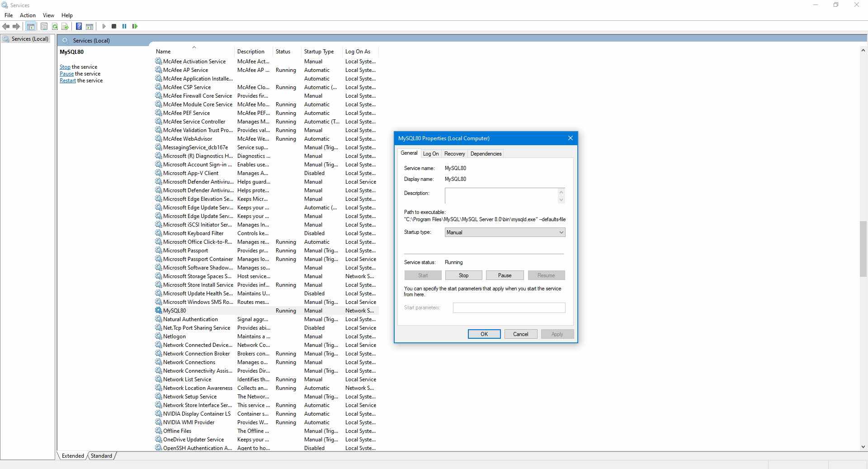
Task: Click the Back arrow in the toolbar
Action: 6,26
